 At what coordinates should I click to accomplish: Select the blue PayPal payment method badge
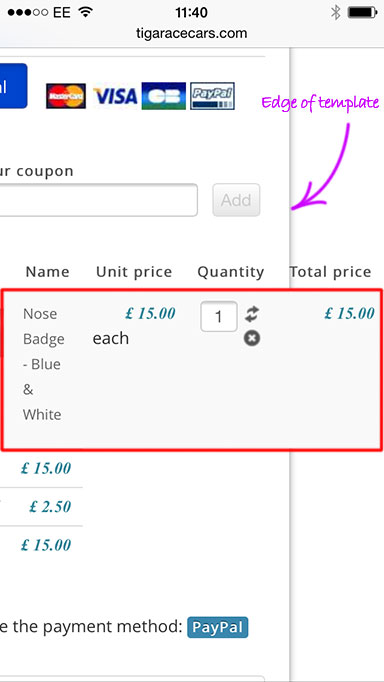218,627
